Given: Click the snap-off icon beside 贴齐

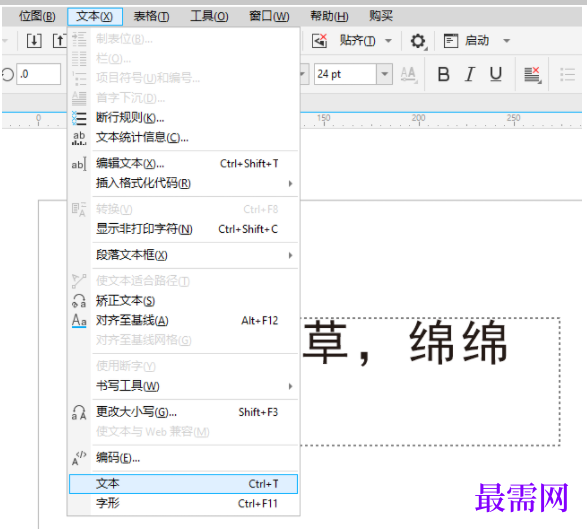Looking at the screenshot, I should coord(319,40).
